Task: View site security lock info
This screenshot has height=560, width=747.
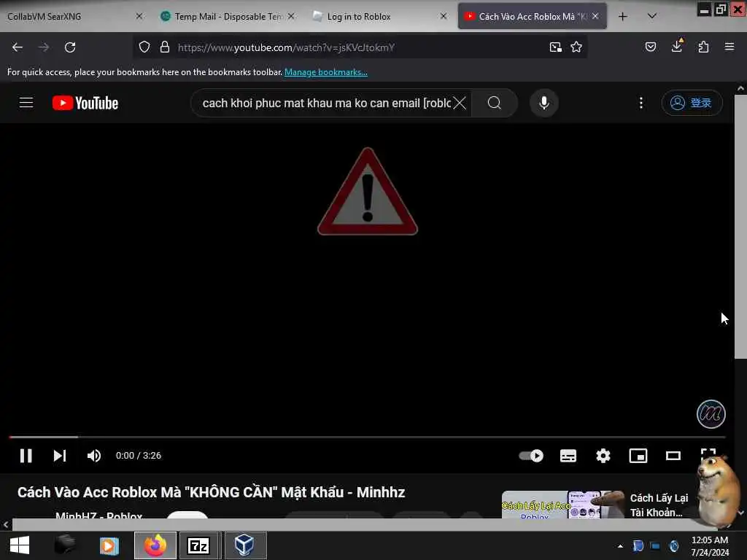Action: 165,47
